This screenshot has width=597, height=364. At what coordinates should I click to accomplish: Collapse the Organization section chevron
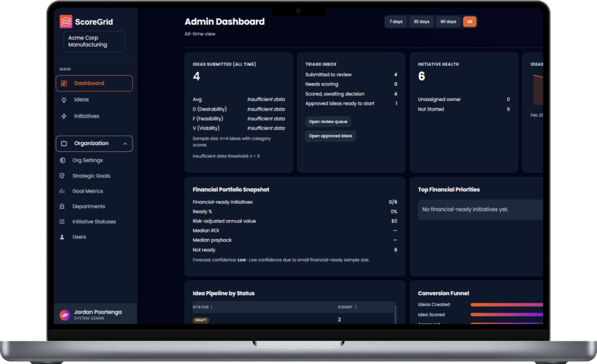tap(125, 143)
